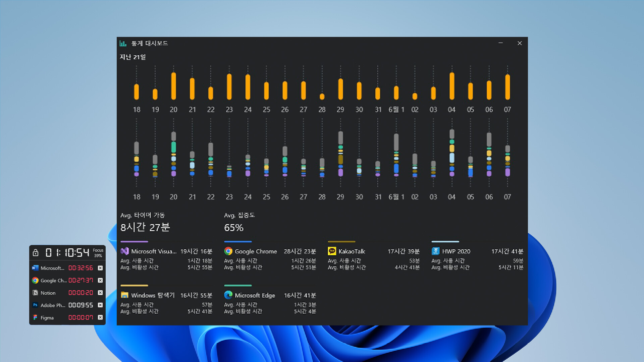This screenshot has width=644, height=362.
Task: Click the Figma icon in timer list
Action: [x=35, y=318]
